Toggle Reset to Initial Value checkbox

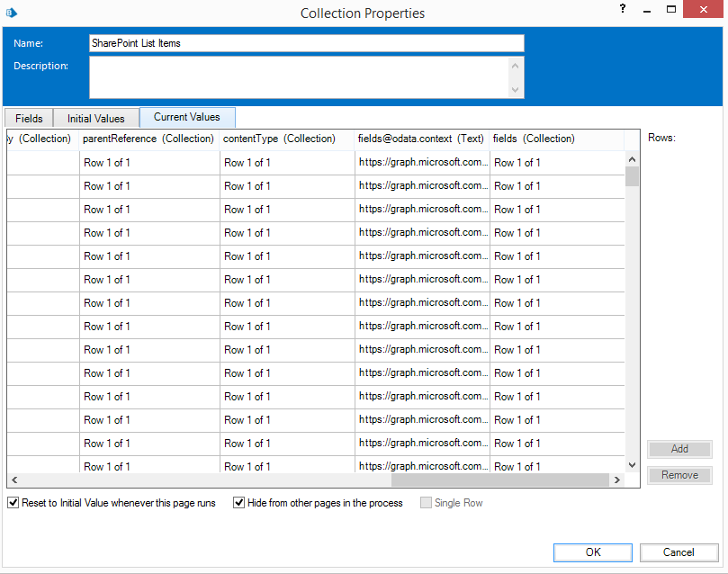[13, 503]
